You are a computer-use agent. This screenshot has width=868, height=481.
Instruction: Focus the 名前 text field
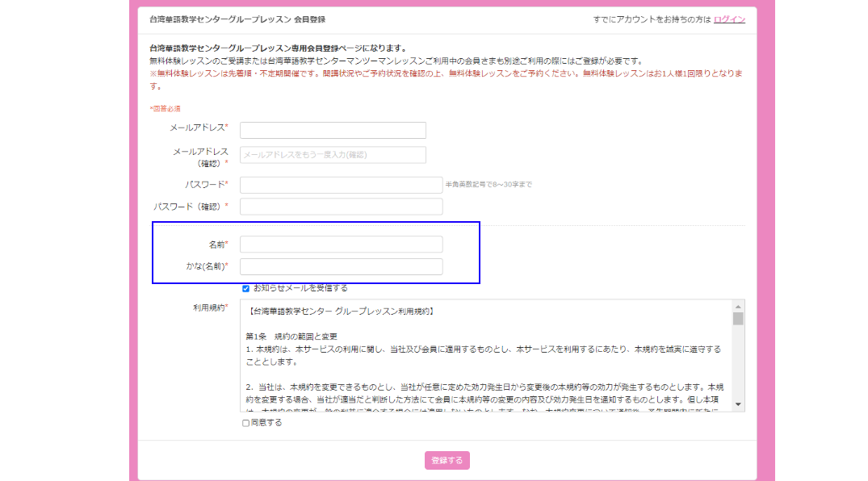click(341, 245)
